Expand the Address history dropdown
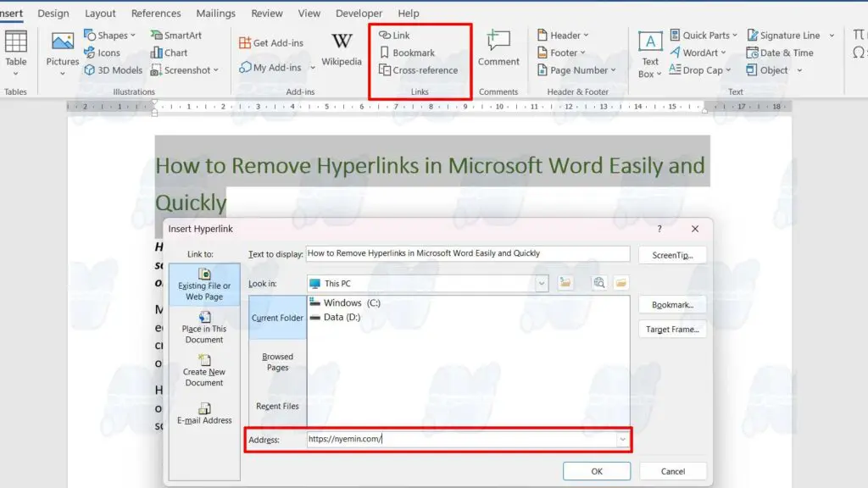This screenshot has height=488, width=868. pos(623,440)
